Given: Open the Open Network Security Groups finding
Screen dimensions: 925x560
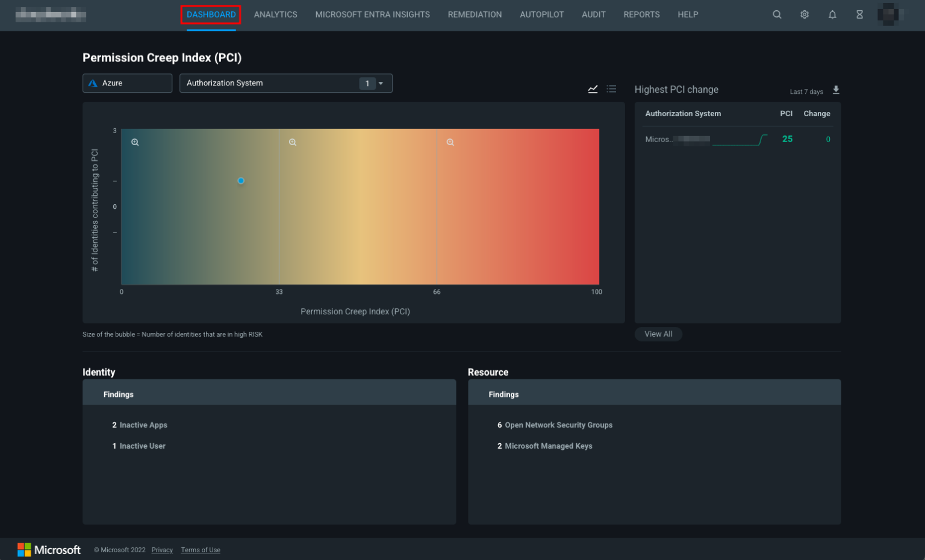Looking at the screenshot, I should coord(559,425).
